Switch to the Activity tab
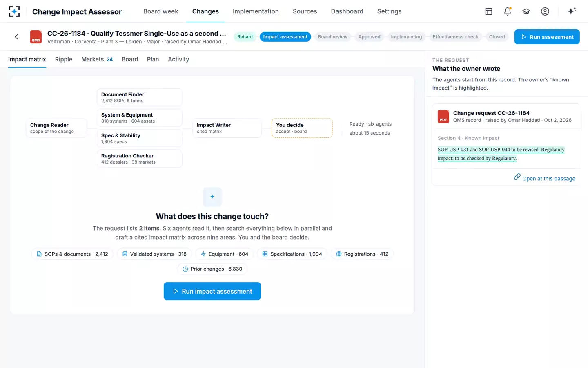The width and height of the screenshot is (588, 368). [178, 59]
